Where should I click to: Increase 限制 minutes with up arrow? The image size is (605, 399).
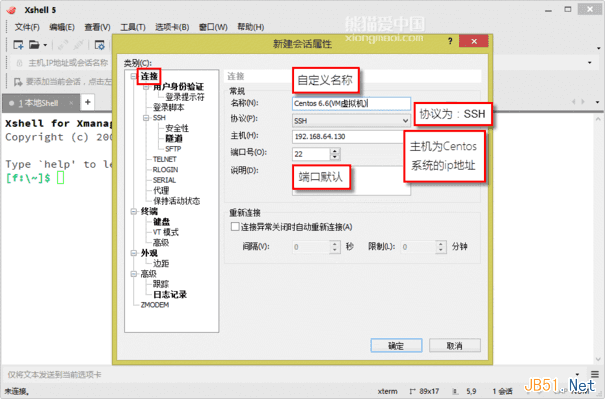tap(440, 244)
